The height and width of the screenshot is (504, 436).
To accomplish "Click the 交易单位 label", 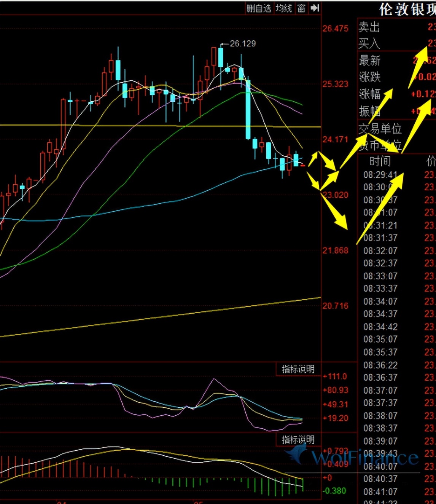I will [x=380, y=129].
